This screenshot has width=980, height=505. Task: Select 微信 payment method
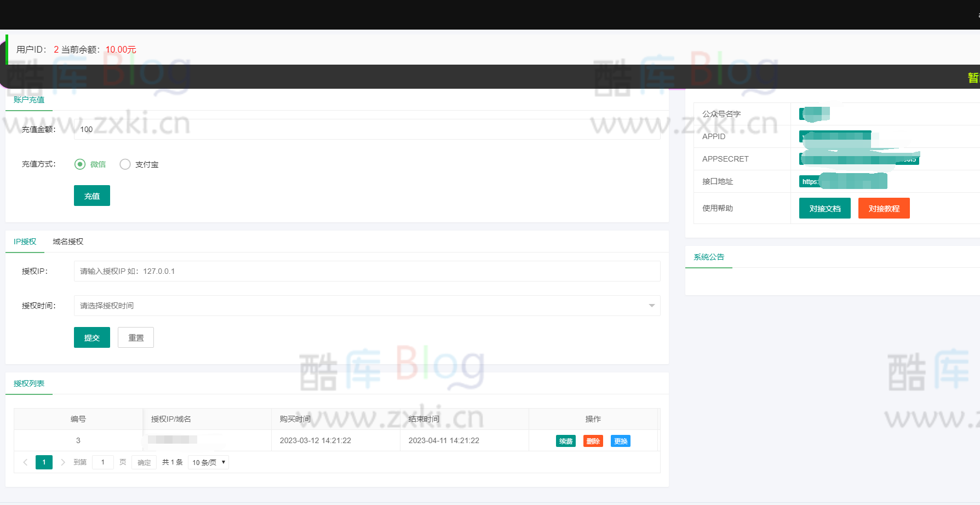tap(80, 164)
